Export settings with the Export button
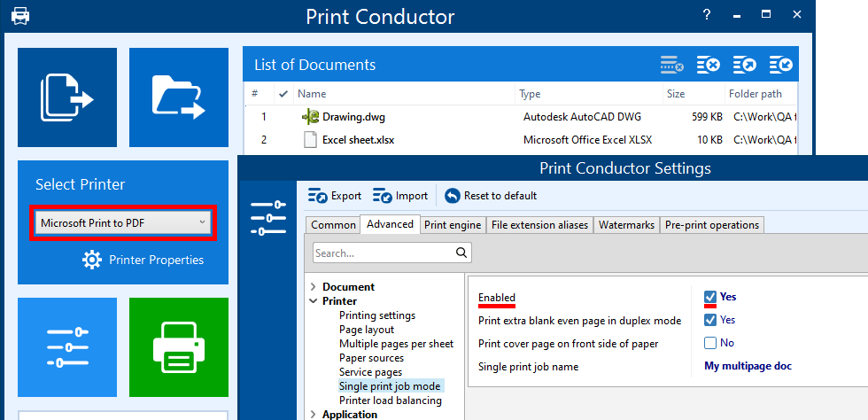868x420 pixels. [x=335, y=196]
